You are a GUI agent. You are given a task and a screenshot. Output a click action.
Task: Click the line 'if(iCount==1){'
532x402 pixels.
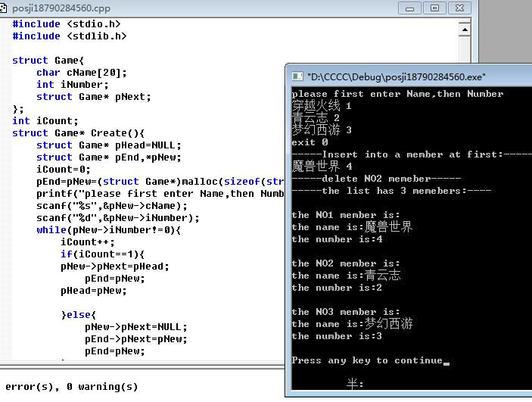(102, 254)
